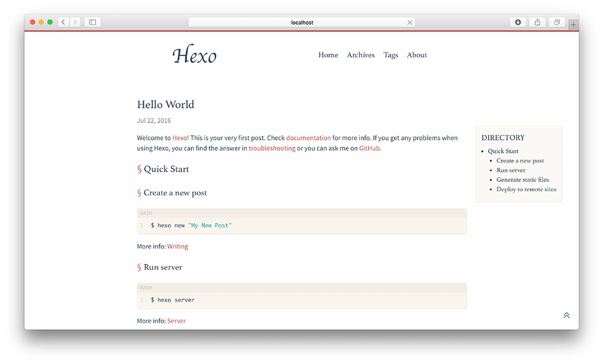Click the BASH label above hexo server code

pyautogui.click(x=146, y=288)
